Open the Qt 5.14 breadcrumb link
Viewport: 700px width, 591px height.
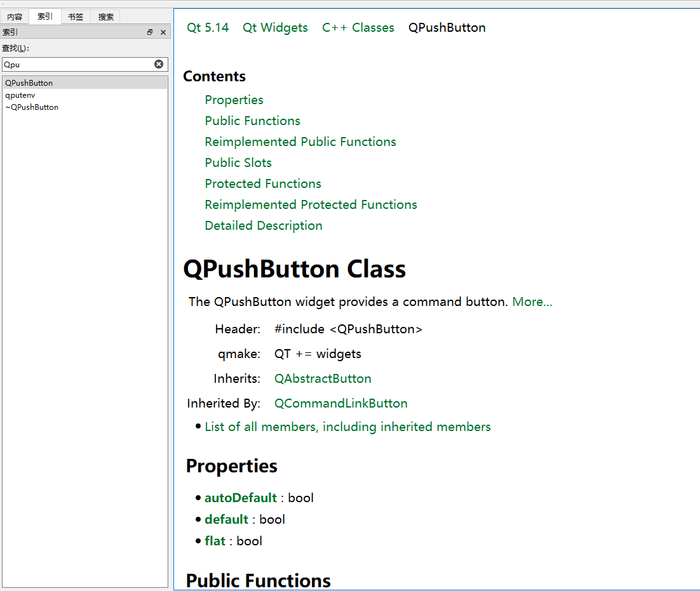point(208,28)
